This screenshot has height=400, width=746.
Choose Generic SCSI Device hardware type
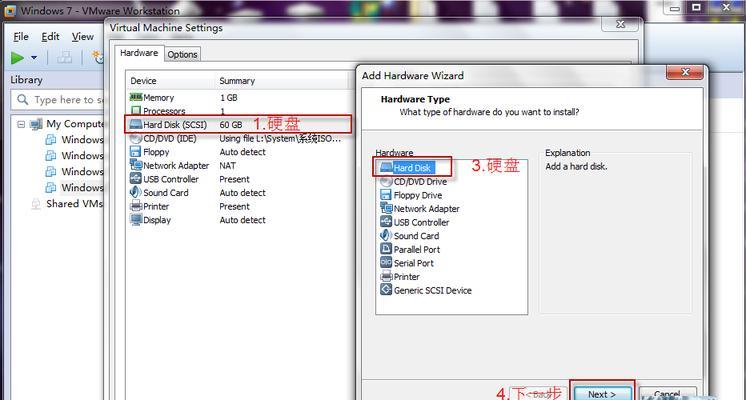pyautogui.click(x=432, y=291)
